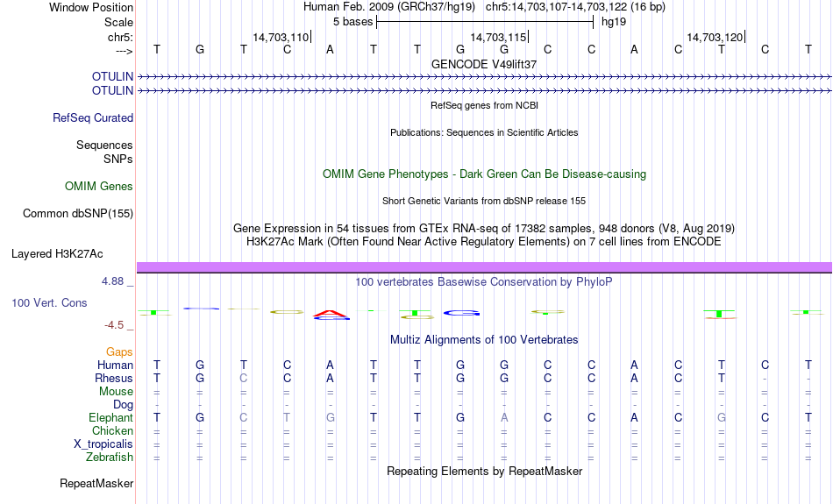The width and height of the screenshot is (833, 504).
Task: Click the ---> sequence direction arrow label
Action: pos(125,51)
